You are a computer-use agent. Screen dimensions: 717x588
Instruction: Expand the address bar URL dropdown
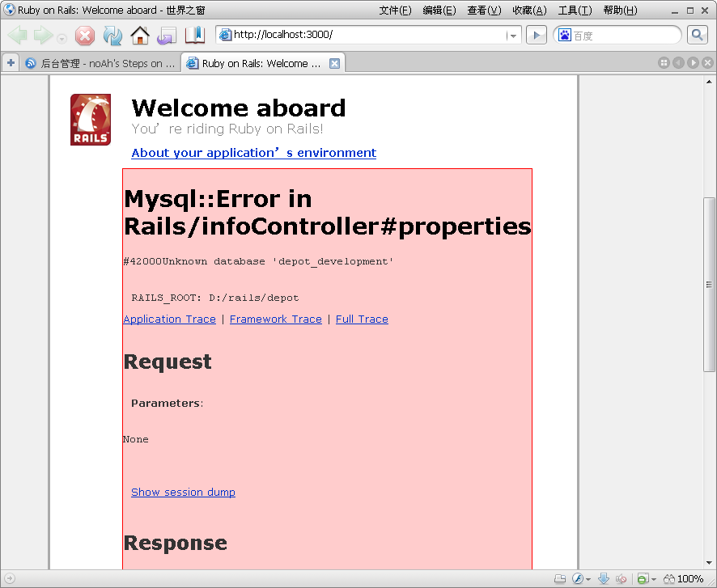coord(513,35)
